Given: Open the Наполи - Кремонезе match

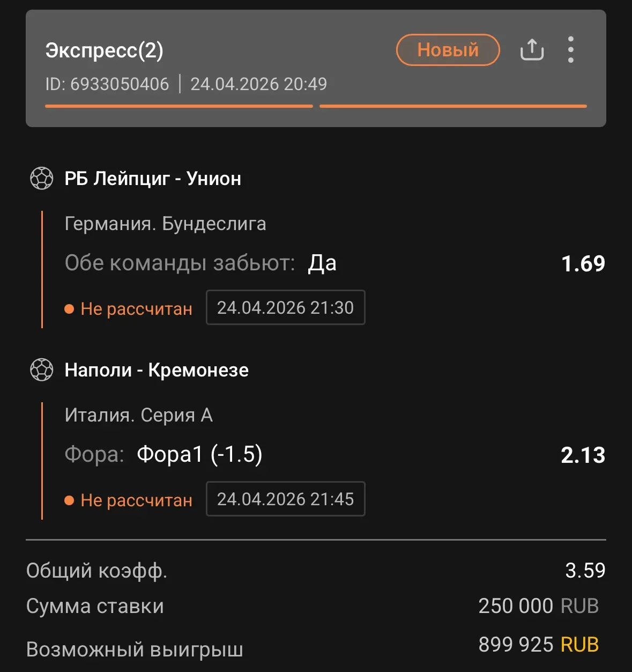Looking at the screenshot, I should [157, 370].
